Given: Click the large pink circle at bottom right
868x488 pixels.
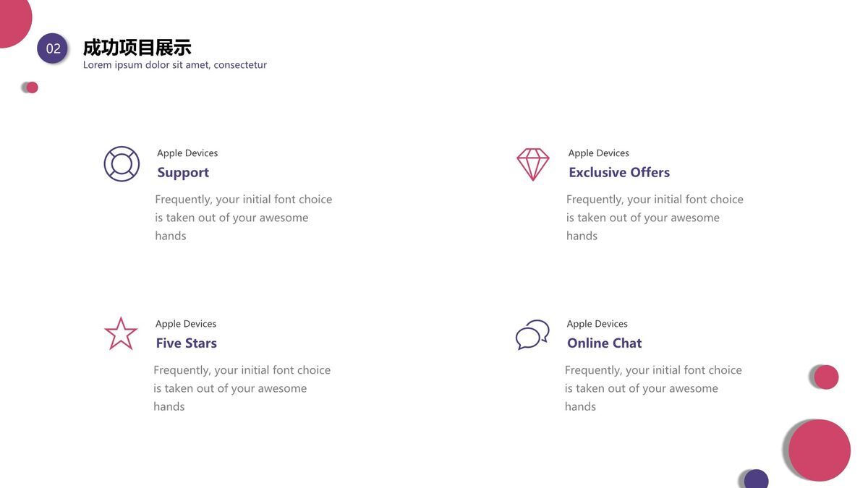Looking at the screenshot, I should pyautogui.click(x=819, y=450).
